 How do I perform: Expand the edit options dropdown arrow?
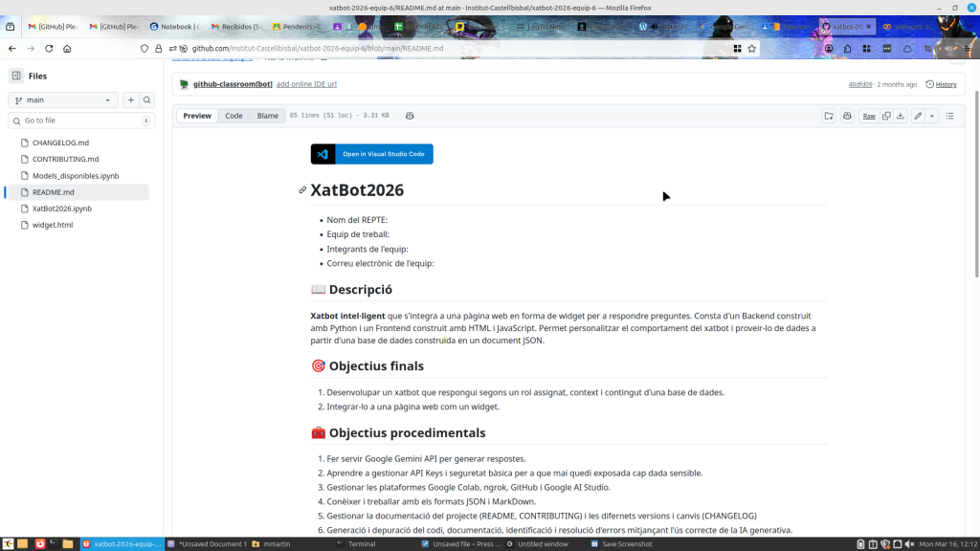[932, 116]
